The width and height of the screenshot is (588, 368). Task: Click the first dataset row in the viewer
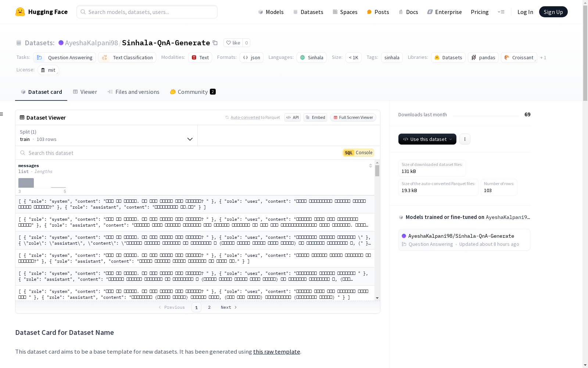[195, 204]
